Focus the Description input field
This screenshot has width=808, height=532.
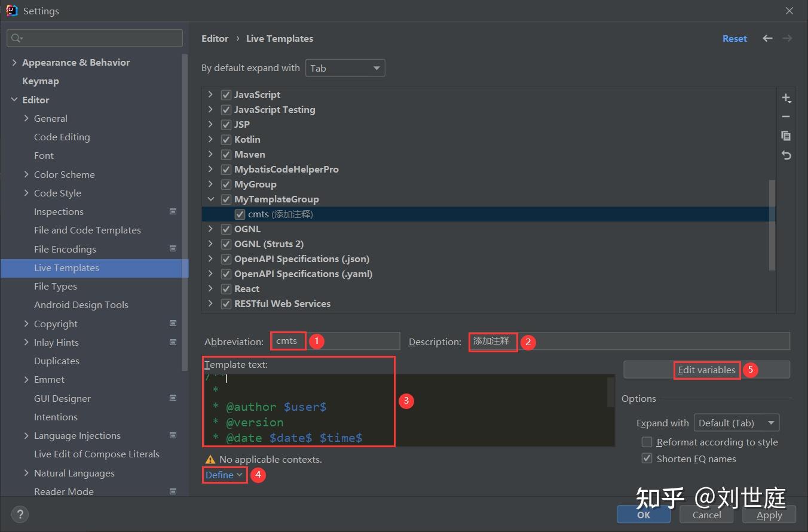(x=629, y=341)
